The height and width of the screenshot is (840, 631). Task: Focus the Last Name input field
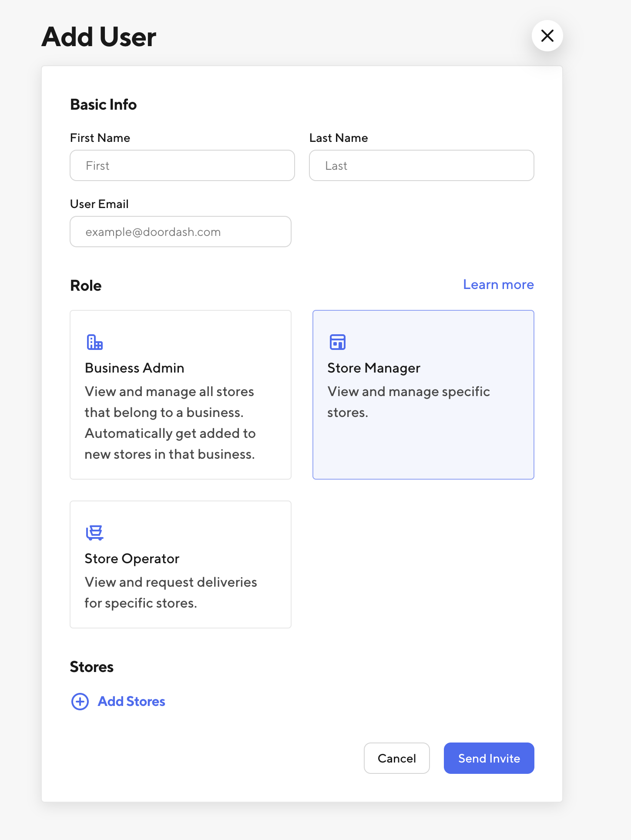tap(421, 166)
